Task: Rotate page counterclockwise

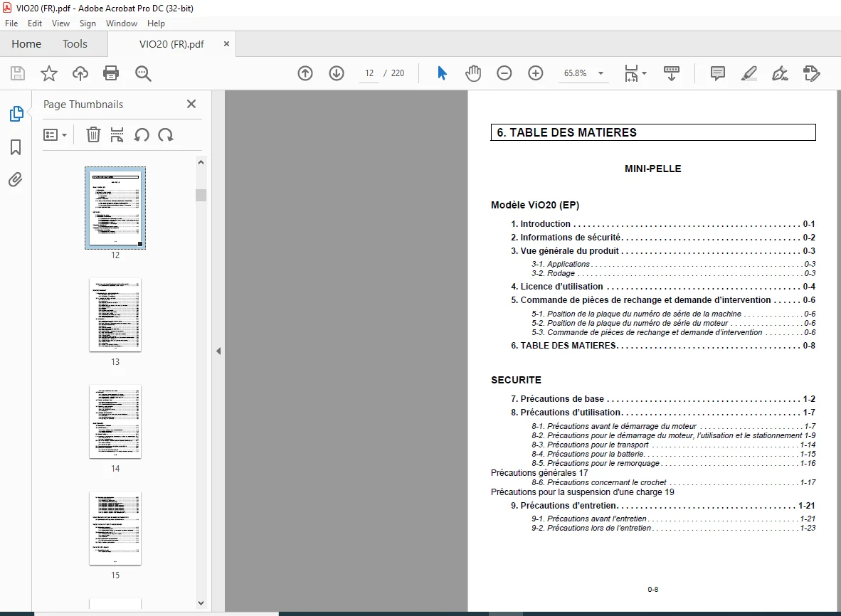Action: [142, 134]
